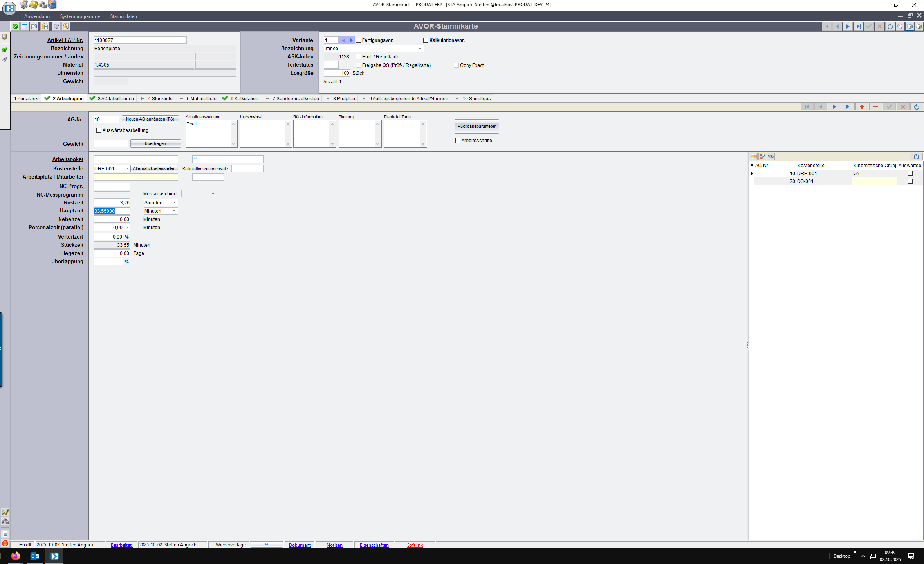This screenshot has width=924, height=564.
Task: Add a record with the red plus
Action: pos(862,107)
